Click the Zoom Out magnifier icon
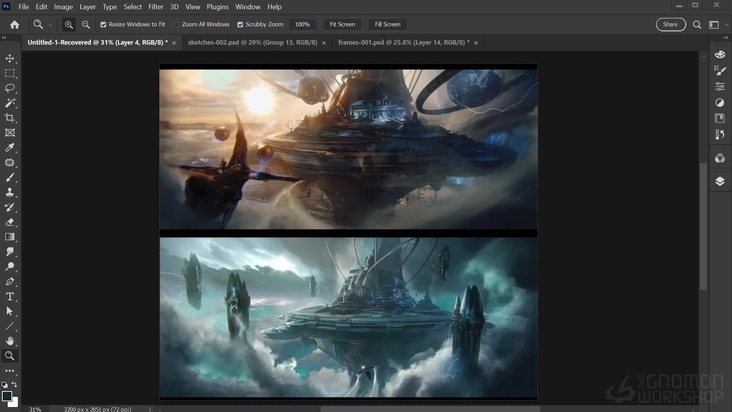 86,24
